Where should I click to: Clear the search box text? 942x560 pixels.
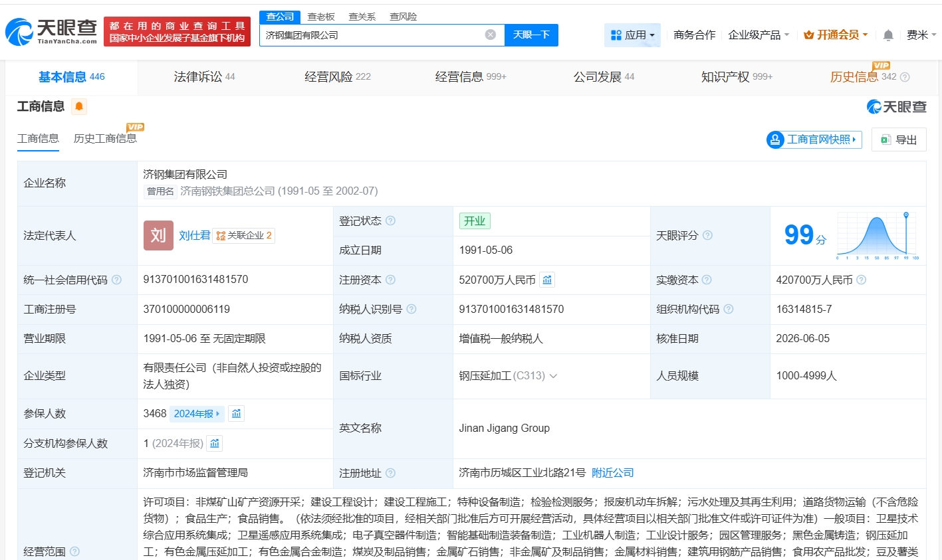[491, 35]
